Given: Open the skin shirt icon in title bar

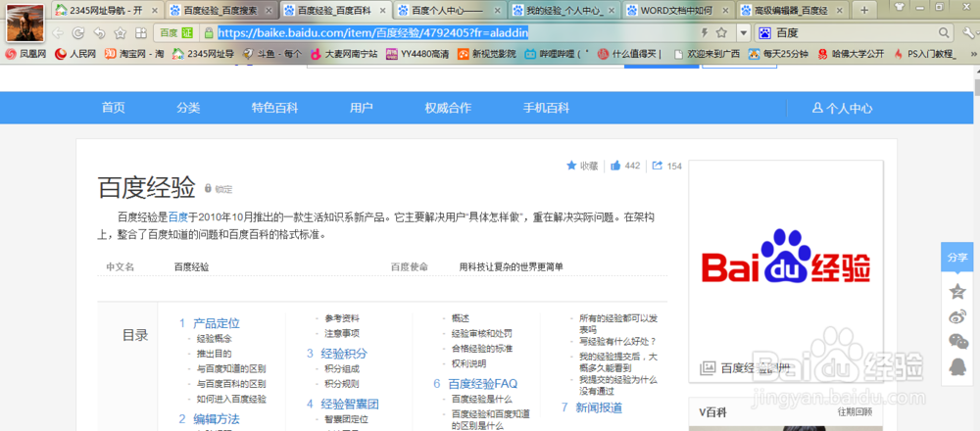Looking at the screenshot, I should click(900, 7).
